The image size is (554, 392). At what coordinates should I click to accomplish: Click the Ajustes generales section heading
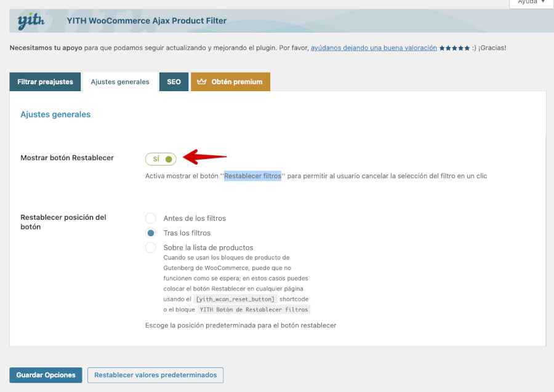pos(55,114)
